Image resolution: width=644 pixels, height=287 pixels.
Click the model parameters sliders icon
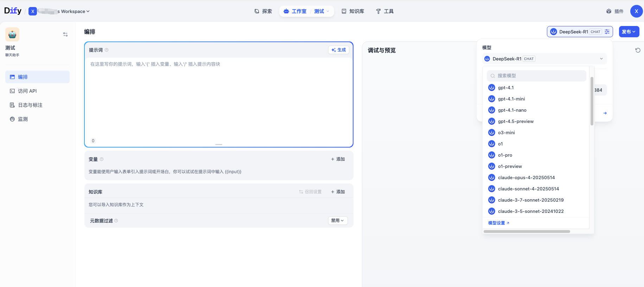pyautogui.click(x=607, y=32)
